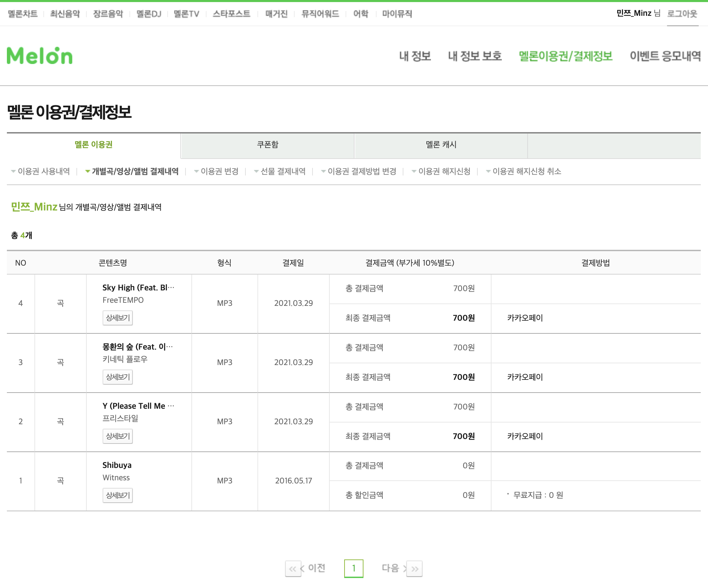Open 어학 in top navigation

pyautogui.click(x=361, y=14)
